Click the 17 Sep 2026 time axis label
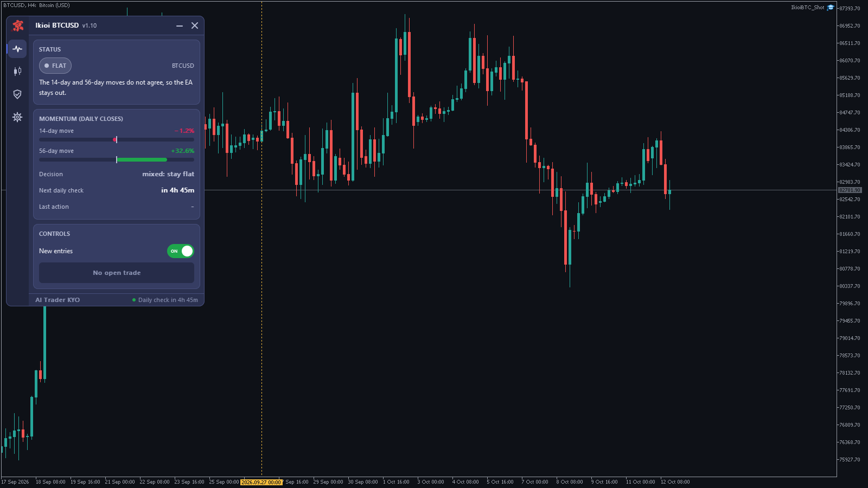 [x=15, y=482]
